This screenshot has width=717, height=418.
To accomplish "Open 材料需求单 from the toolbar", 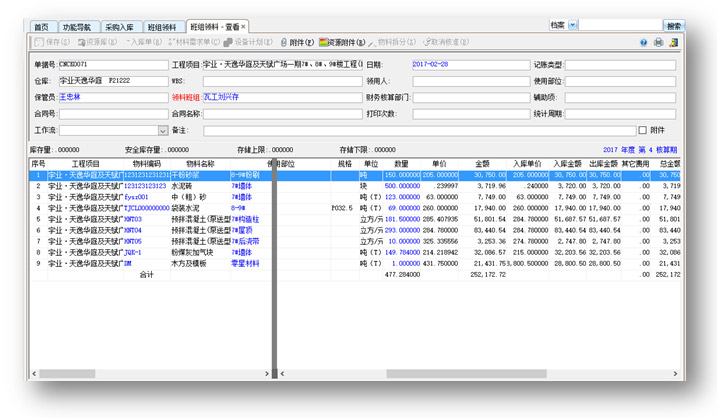I will click(194, 42).
